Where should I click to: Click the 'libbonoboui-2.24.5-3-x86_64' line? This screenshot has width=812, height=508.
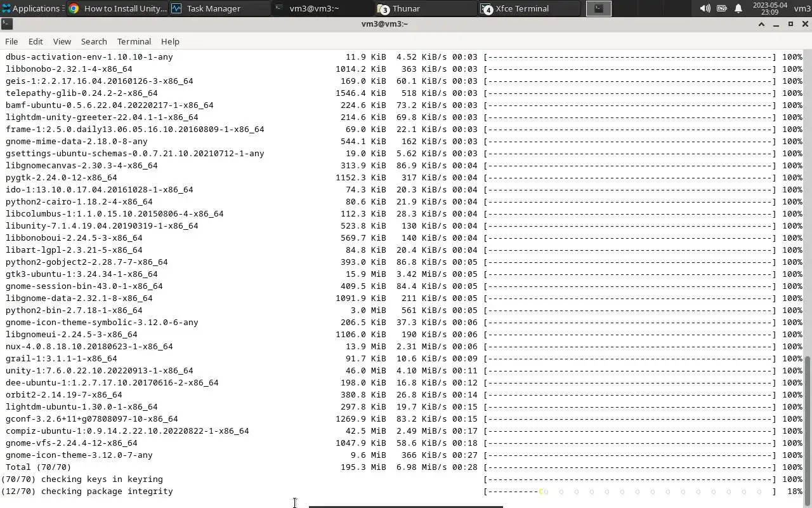coord(74,238)
